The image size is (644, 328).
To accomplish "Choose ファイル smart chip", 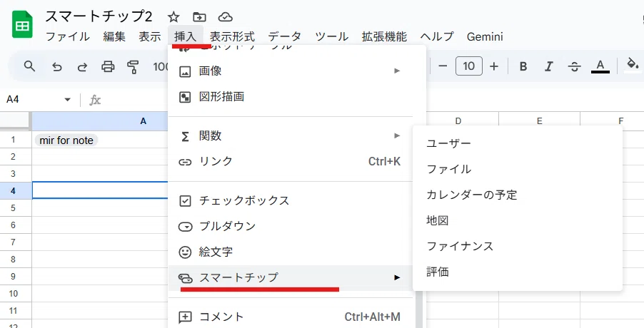I will coord(518,169).
